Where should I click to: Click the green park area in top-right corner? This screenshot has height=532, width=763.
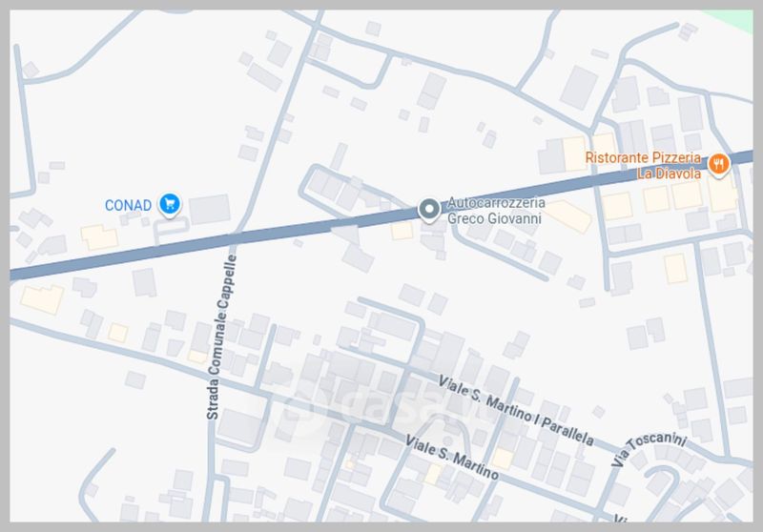(732, 19)
